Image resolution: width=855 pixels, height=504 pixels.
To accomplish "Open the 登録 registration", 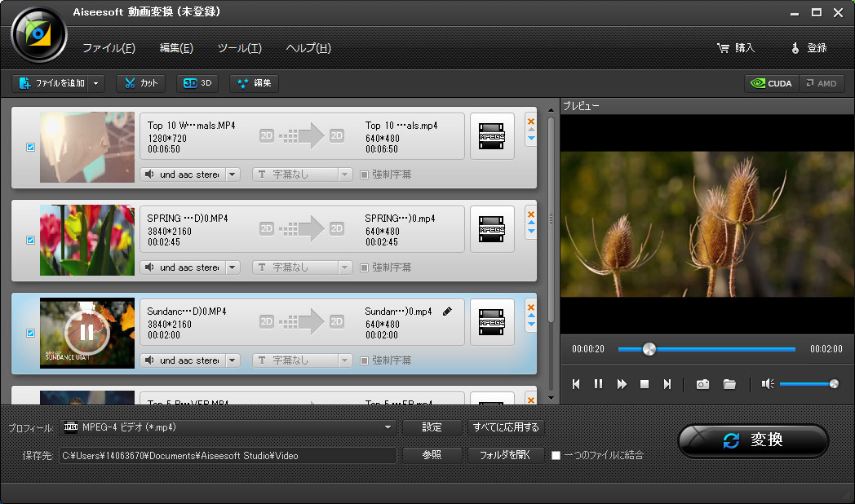I will [x=809, y=48].
